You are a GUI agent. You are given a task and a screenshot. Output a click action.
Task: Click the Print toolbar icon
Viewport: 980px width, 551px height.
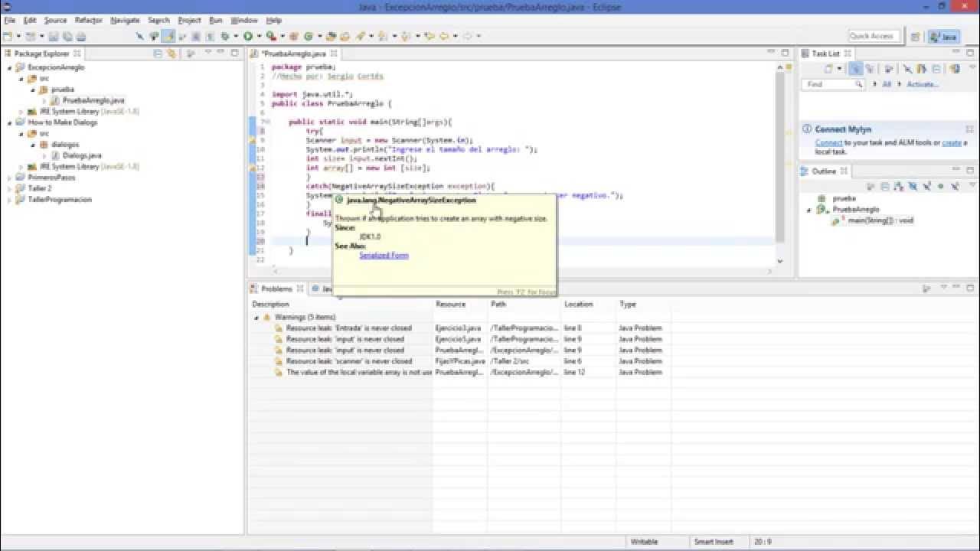[80, 36]
